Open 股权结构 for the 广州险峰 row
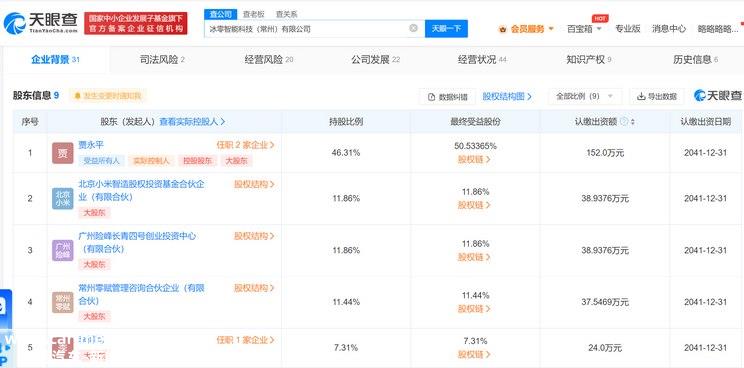The width and height of the screenshot is (744, 368). click(254, 236)
